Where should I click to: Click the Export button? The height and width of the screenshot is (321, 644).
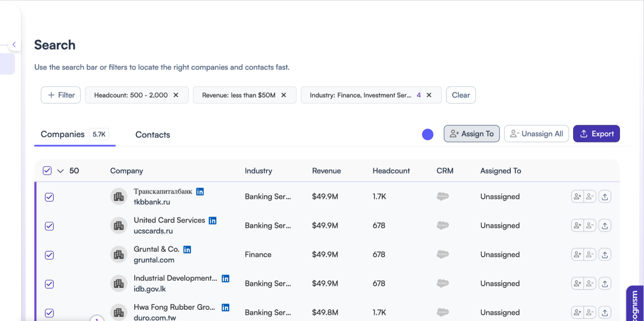[x=596, y=133]
